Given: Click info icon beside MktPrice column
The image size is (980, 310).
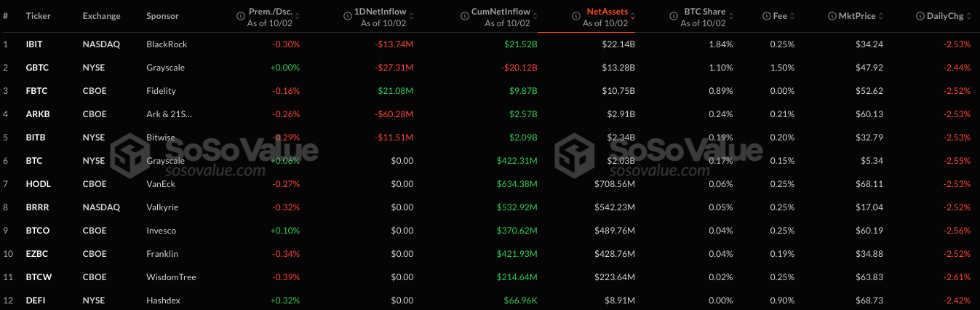Looking at the screenshot, I should coord(832,15).
